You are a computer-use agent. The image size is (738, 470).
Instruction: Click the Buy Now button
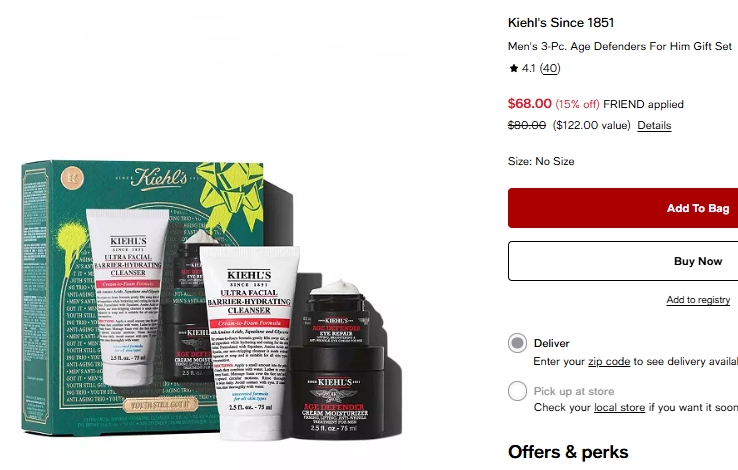pyautogui.click(x=623, y=261)
